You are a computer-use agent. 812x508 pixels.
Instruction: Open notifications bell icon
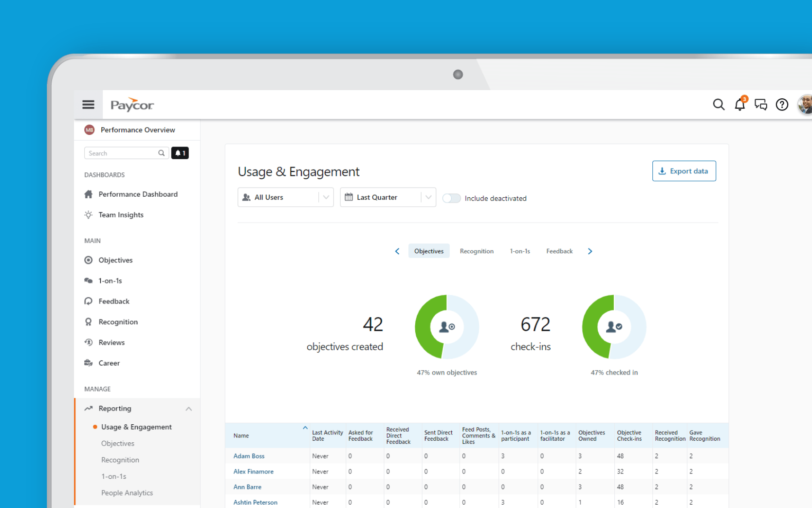(x=740, y=104)
